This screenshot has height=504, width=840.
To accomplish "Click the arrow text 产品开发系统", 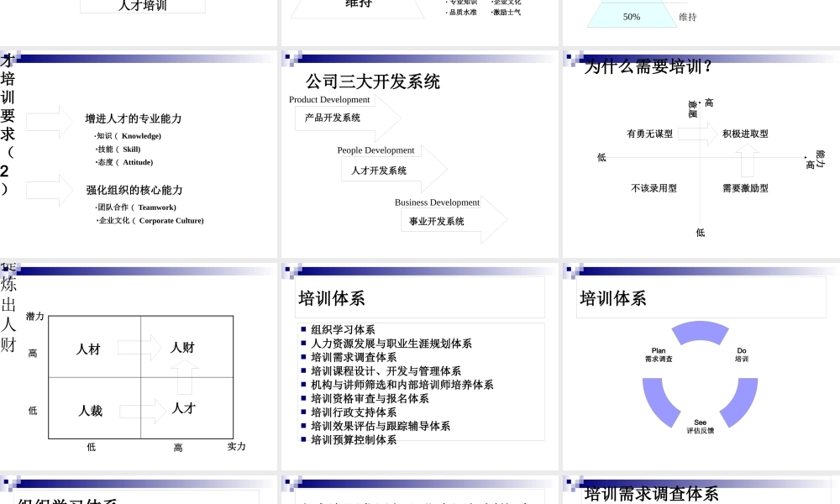I will coord(333,118).
